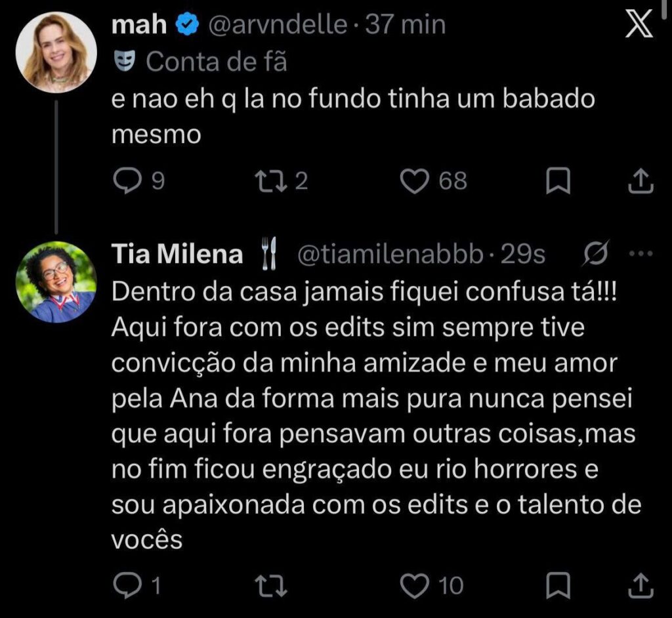Image resolution: width=672 pixels, height=618 pixels.
Task: Retweet mah's tweet with 2 reposts
Action: point(270,181)
